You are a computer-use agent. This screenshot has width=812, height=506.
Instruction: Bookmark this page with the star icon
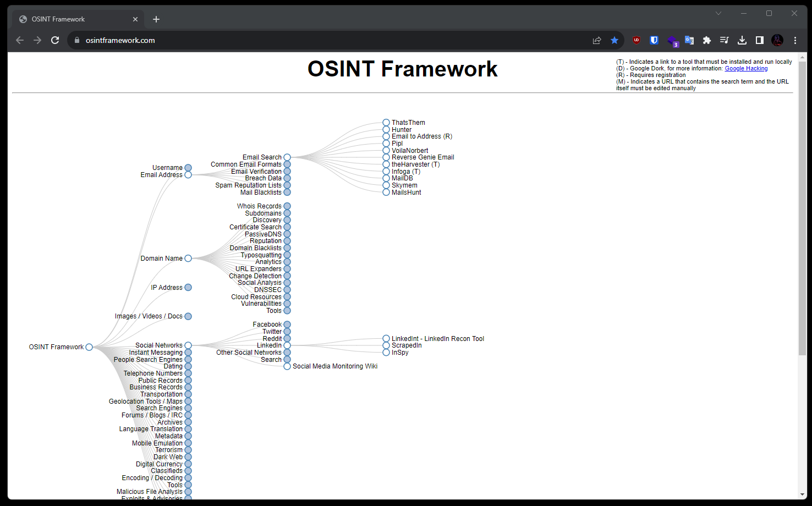tap(615, 40)
